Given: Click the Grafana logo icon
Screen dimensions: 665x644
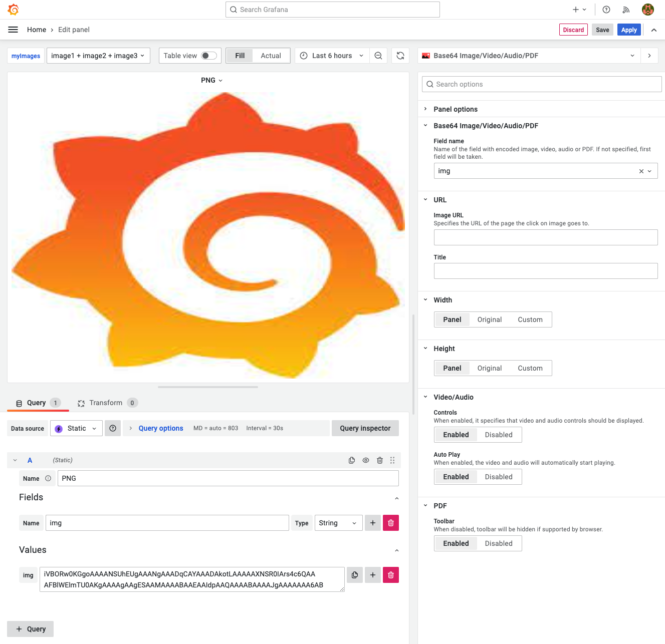Looking at the screenshot, I should (14, 10).
